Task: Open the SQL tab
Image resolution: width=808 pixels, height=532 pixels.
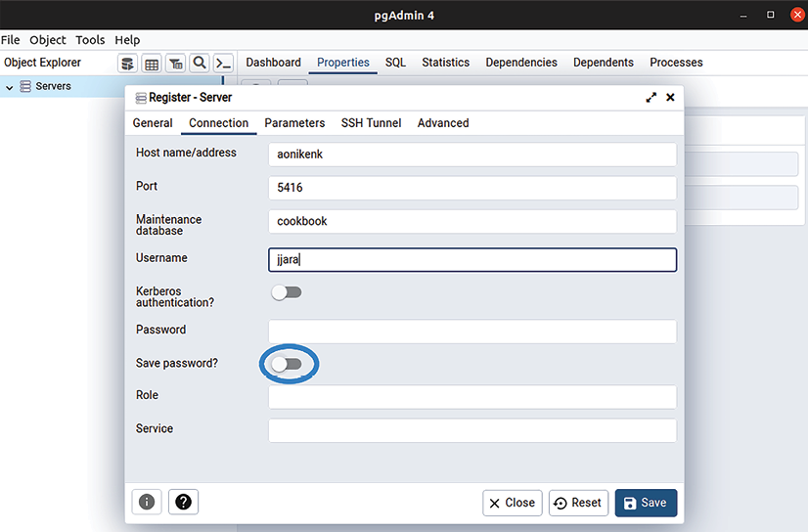Action: pyautogui.click(x=396, y=63)
